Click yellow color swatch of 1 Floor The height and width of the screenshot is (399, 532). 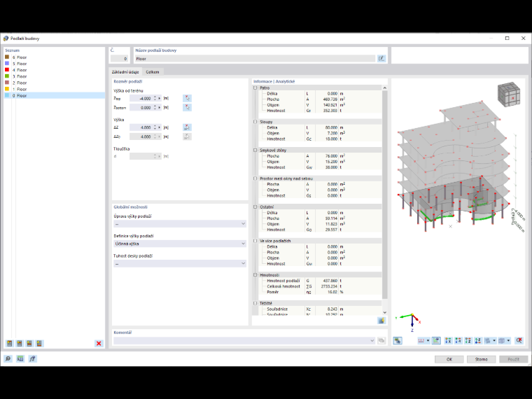tap(7, 89)
